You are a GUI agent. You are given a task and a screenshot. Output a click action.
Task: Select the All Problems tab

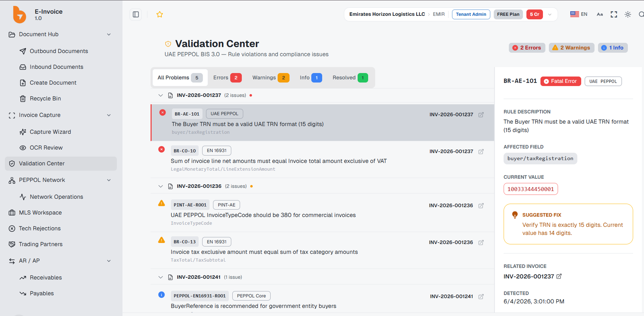[180, 78]
